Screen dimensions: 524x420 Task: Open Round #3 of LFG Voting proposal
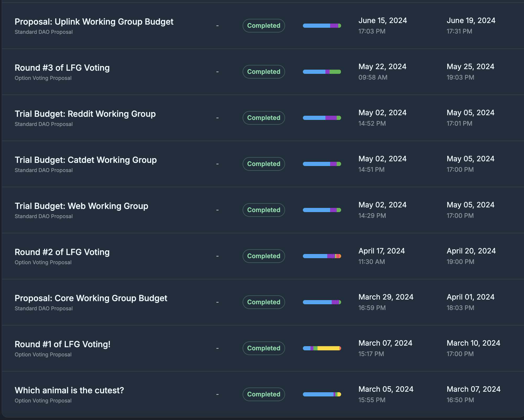[62, 68]
